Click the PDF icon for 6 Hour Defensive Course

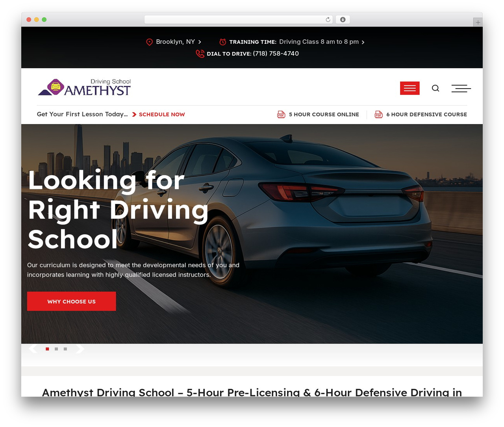378,114
